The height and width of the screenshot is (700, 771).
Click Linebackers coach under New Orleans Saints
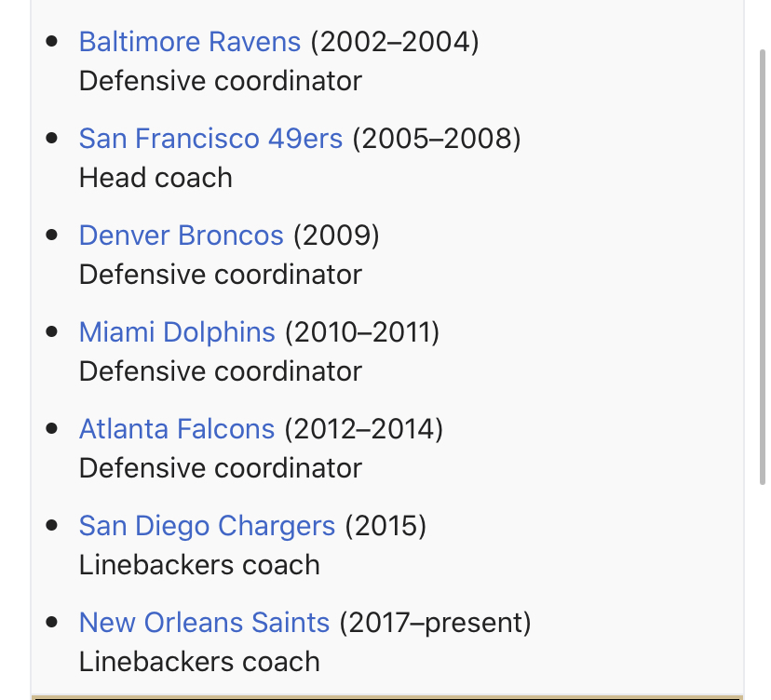tap(199, 662)
